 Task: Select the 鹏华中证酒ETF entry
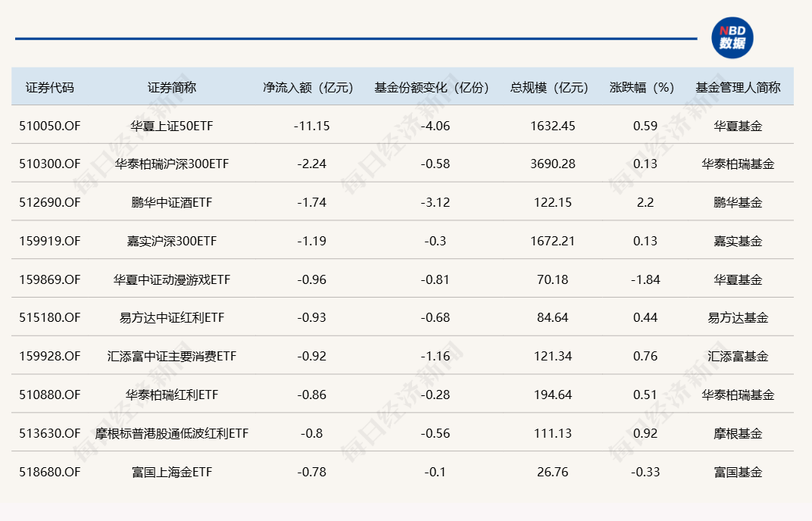click(x=172, y=202)
